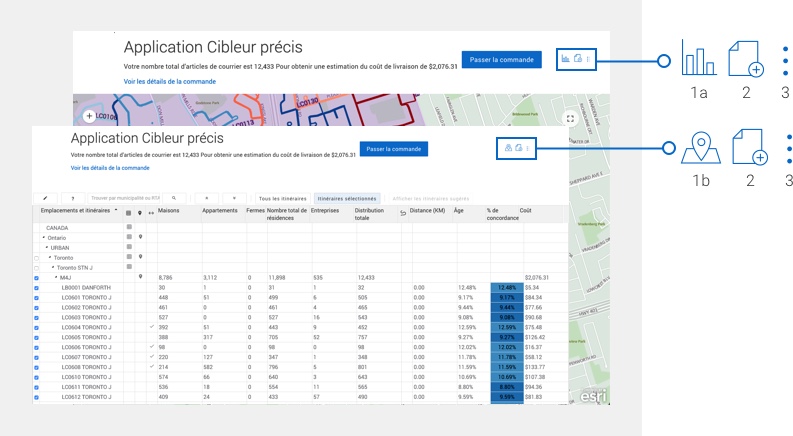Click the down arrow toolbar button
This screenshot has height=436, width=793.
click(234, 198)
